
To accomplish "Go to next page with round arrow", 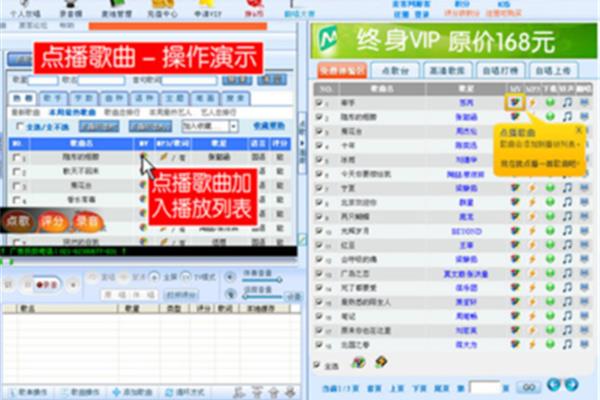I will pyautogui.click(x=571, y=384).
